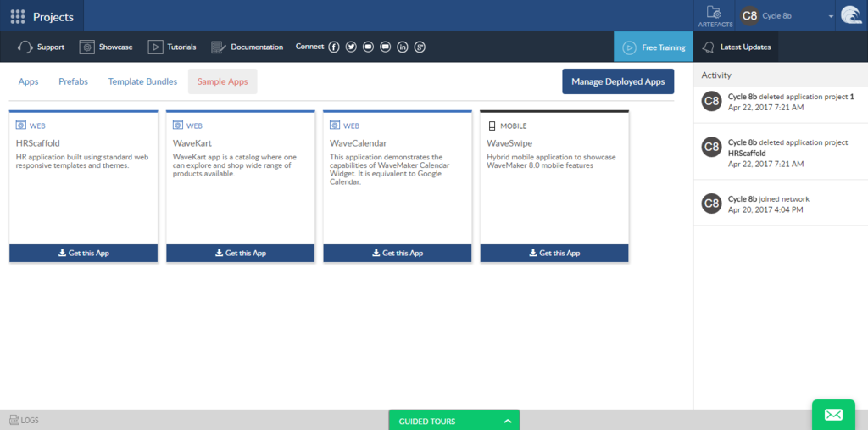868x430 pixels.
Task: Get the WaveCalendar app
Action: tap(398, 253)
